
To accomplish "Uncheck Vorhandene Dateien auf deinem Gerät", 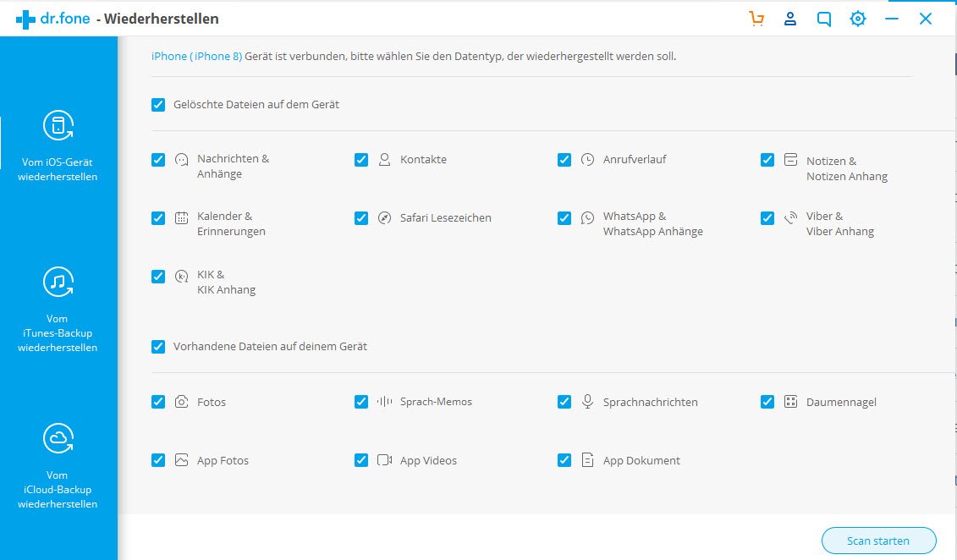I will pos(158,346).
